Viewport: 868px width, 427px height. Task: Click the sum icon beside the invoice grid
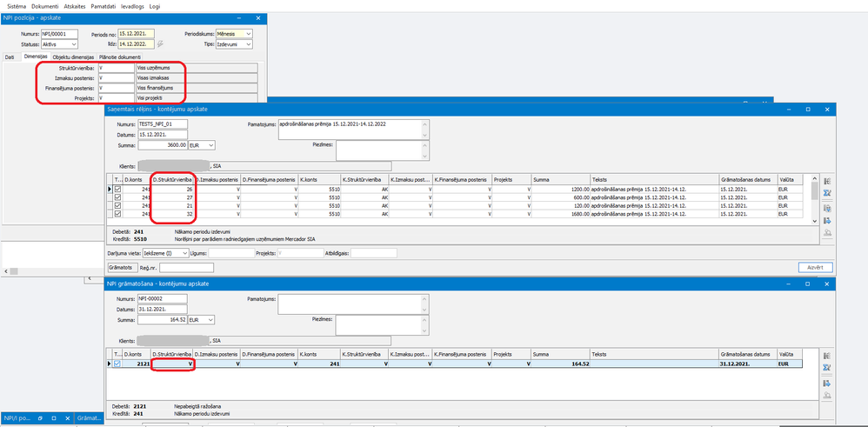click(825, 195)
